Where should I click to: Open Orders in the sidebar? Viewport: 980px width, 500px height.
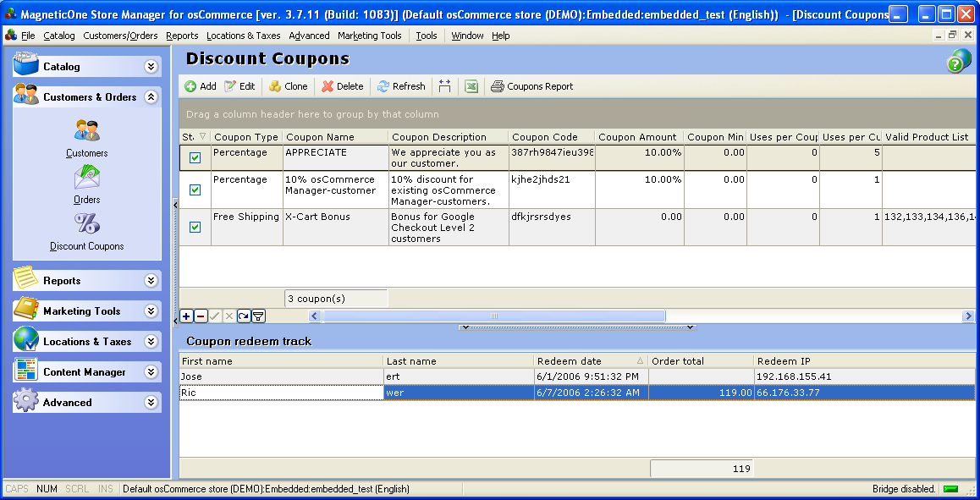point(87,184)
